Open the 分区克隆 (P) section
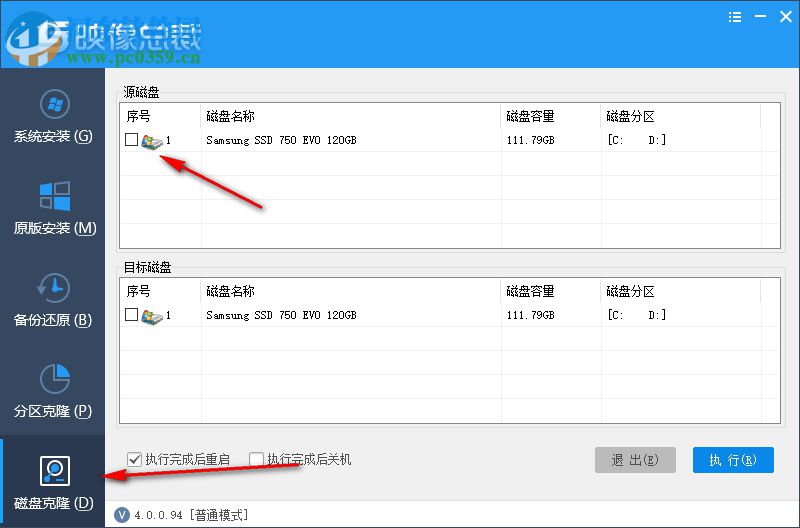This screenshot has height=528, width=800. (53, 392)
